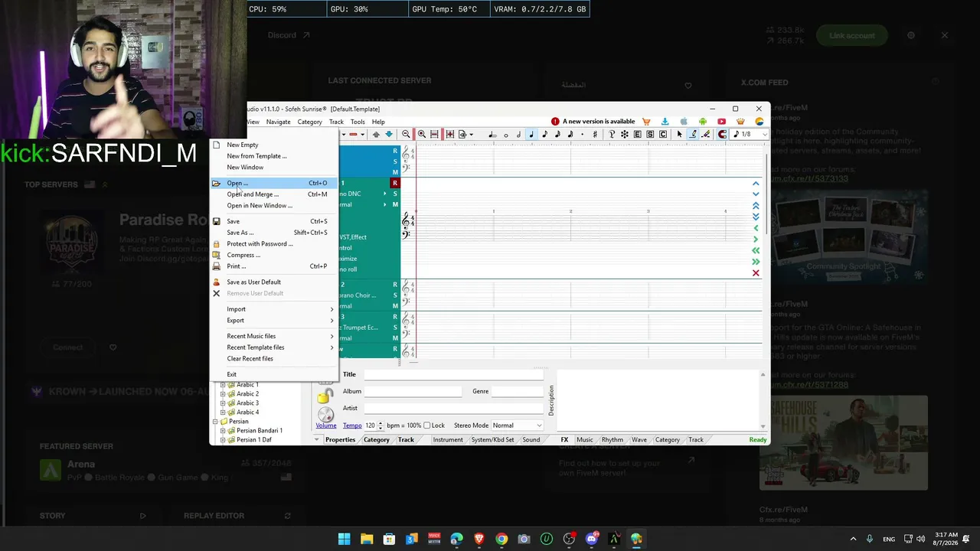Open the 1/8 note grid dropdown
This screenshot has height=551, width=980.
(749, 134)
